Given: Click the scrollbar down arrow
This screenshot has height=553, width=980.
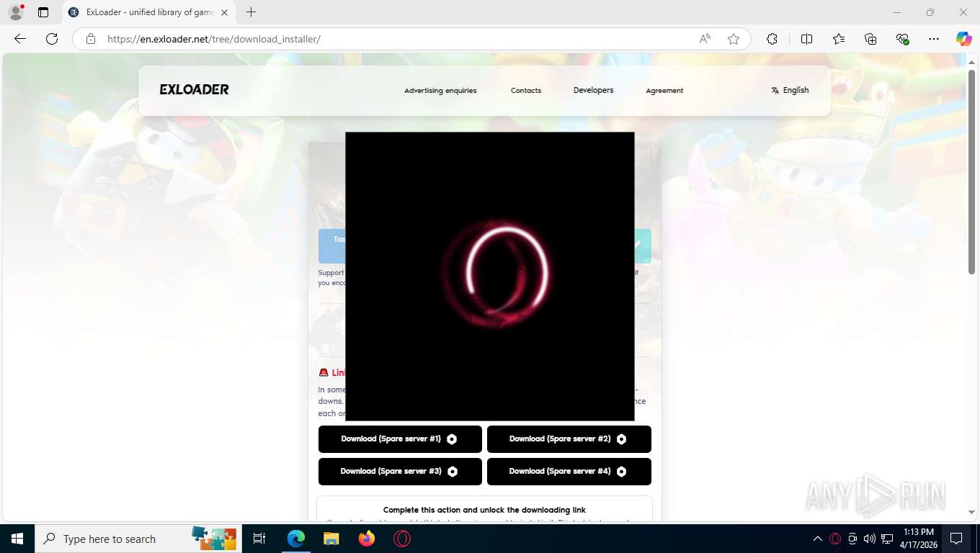Looking at the screenshot, I should pyautogui.click(x=971, y=512).
